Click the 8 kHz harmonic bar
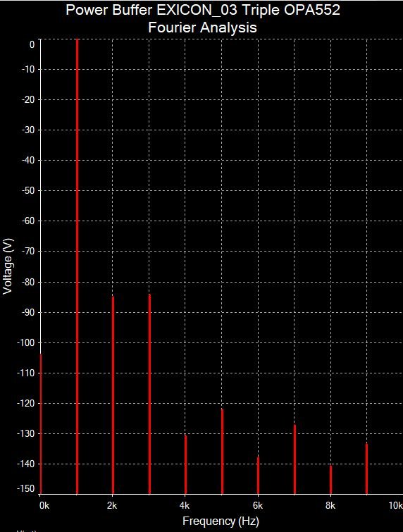The image size is (403, 532). pos(330,479)
